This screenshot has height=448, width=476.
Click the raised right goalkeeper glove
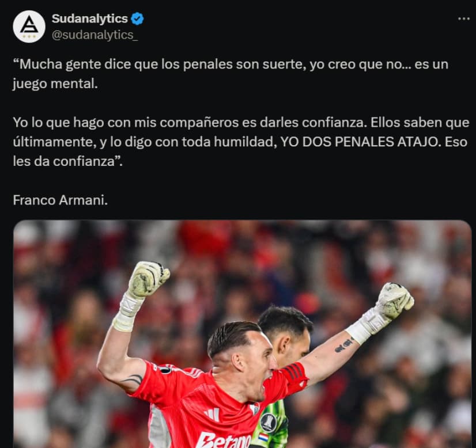pos(395,301)
